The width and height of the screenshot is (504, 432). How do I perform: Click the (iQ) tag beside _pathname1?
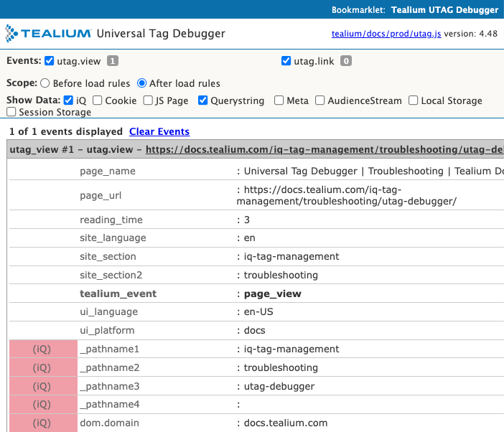coord(42,349)
